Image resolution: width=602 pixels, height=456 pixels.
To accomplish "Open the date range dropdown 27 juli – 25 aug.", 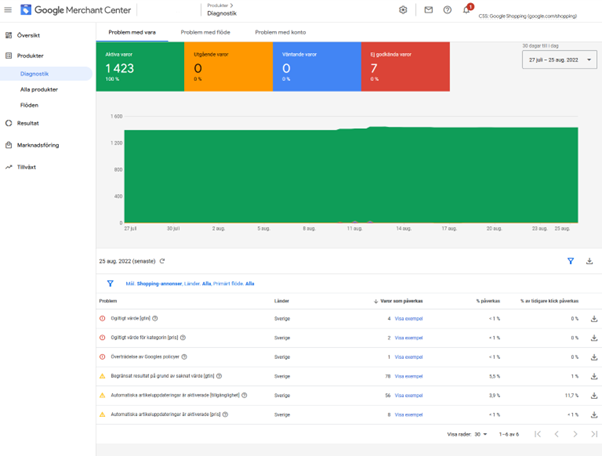I will [x=559, y=60].
